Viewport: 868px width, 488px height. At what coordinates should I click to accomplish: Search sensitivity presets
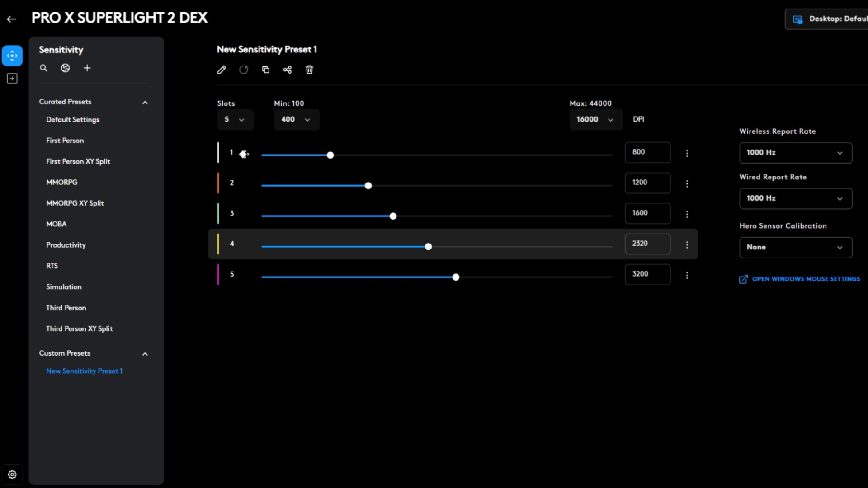(x=43, y=68)
